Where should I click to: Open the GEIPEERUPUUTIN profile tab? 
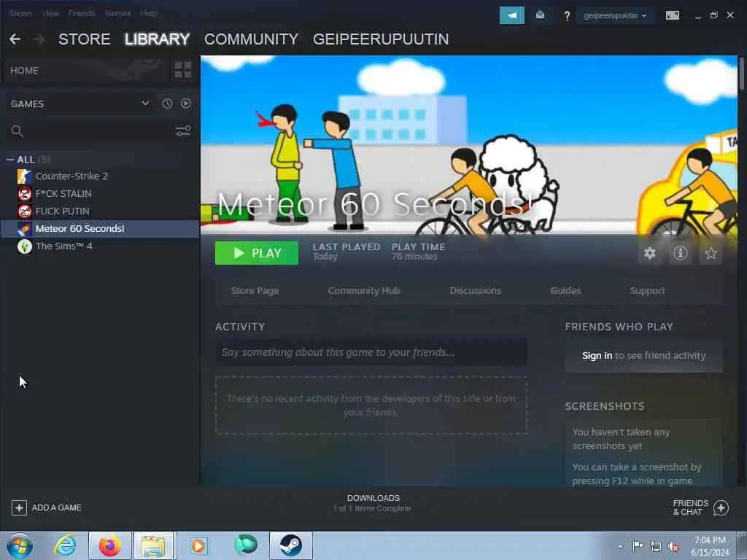pos(381,39)
